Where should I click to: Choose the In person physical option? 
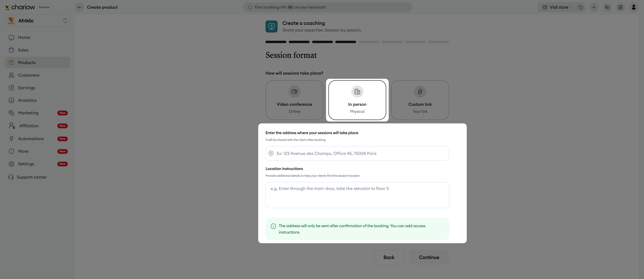pos(357,100)
